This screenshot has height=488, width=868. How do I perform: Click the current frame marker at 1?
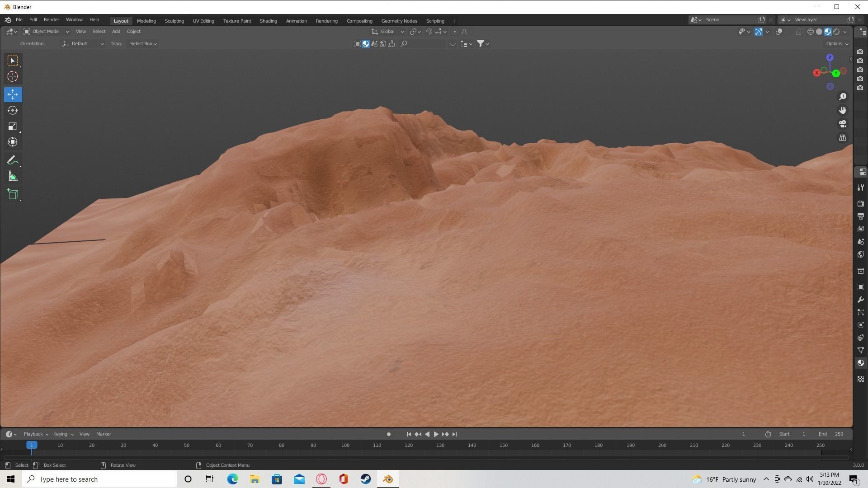(x=31, y=446)
